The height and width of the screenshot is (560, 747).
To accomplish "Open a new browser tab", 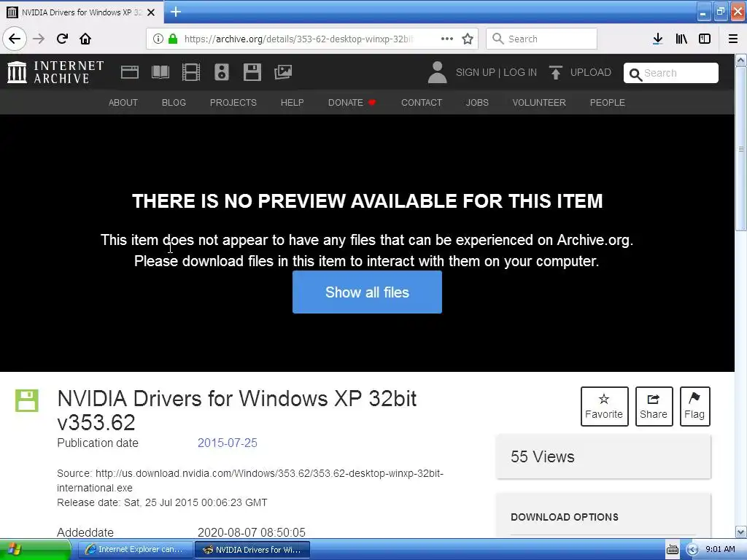I will click(175, 12).
